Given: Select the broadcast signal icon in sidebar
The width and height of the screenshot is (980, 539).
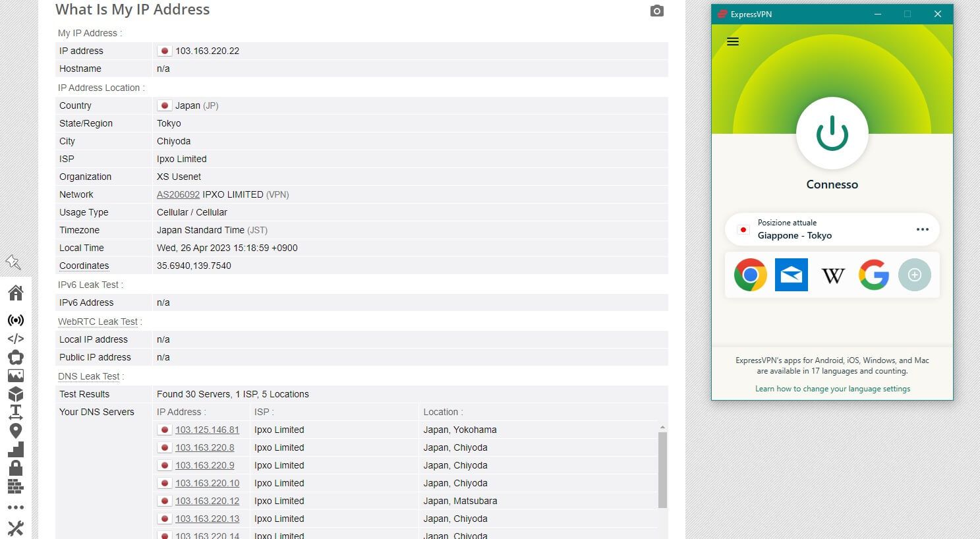Looking at the screenshot, I should 16,320.
